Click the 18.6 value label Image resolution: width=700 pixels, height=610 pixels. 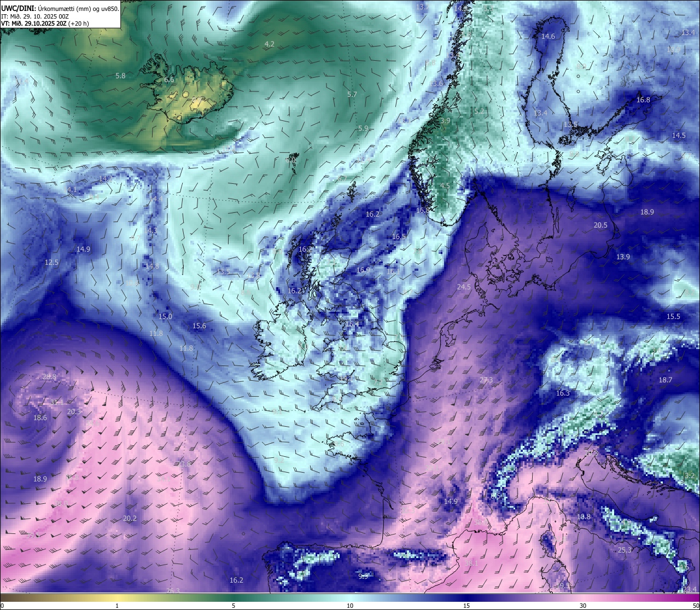click(40, 417)
